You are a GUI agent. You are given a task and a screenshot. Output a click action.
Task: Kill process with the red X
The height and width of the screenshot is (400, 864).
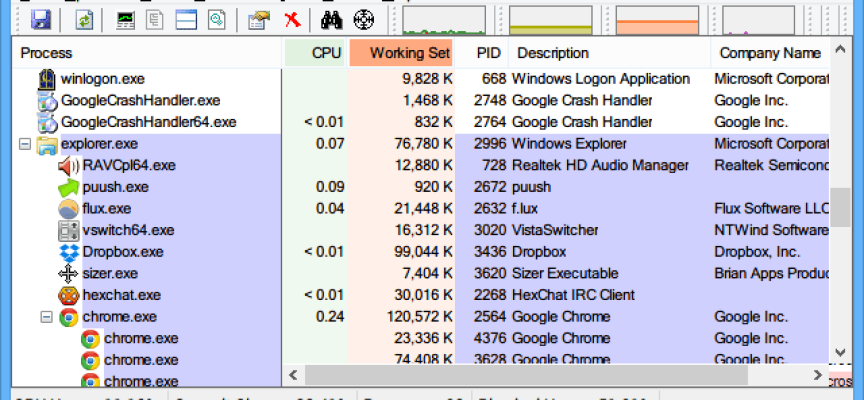tap(293, 20)
